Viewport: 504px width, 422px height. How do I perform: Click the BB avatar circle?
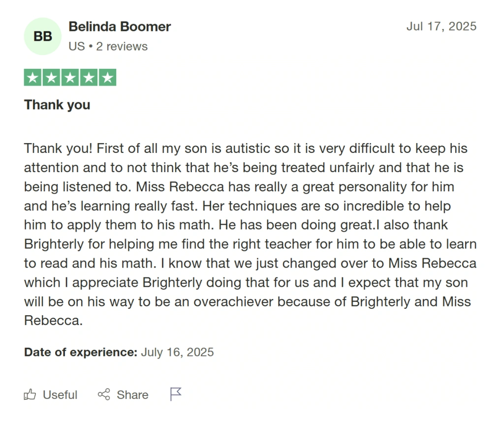pos(42,36)
